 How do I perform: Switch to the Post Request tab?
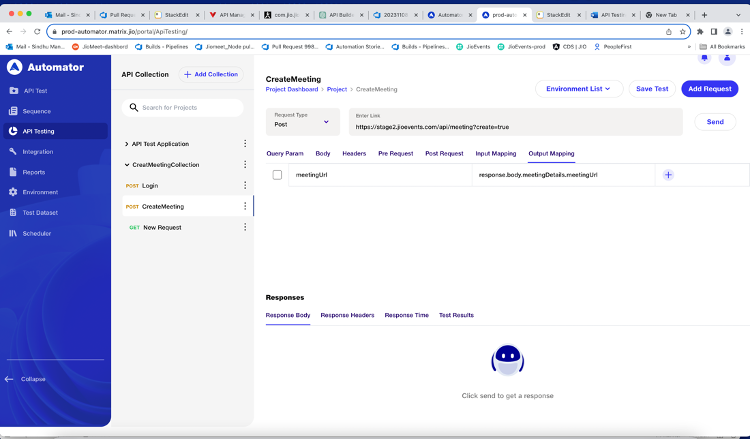pos(444,154)
